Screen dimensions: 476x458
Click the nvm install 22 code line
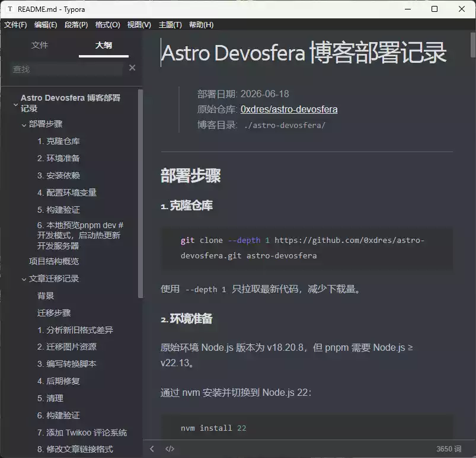[x=213, y=428]
